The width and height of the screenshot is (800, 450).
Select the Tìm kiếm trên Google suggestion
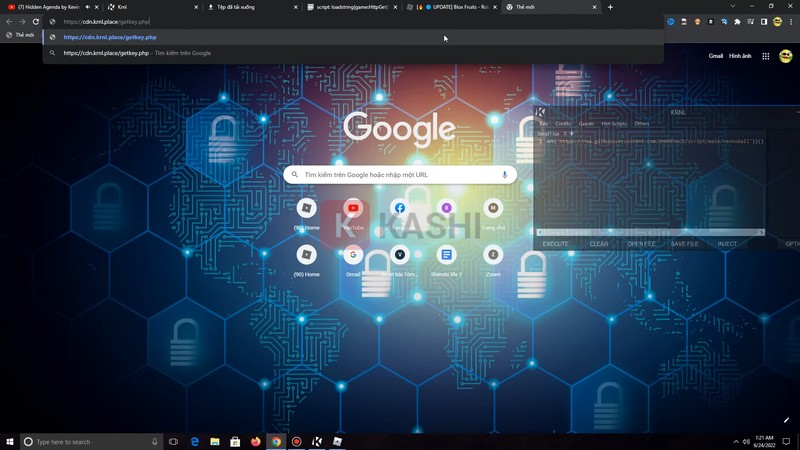pos(353,53)
